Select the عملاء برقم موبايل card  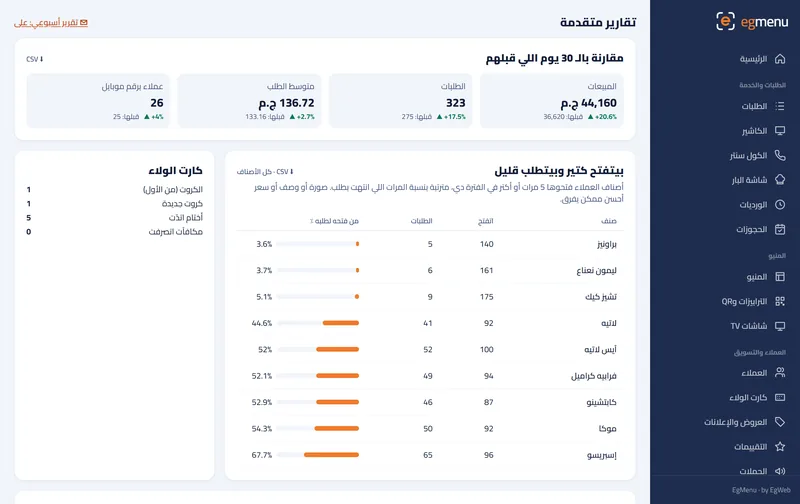(x=98, y=101)
